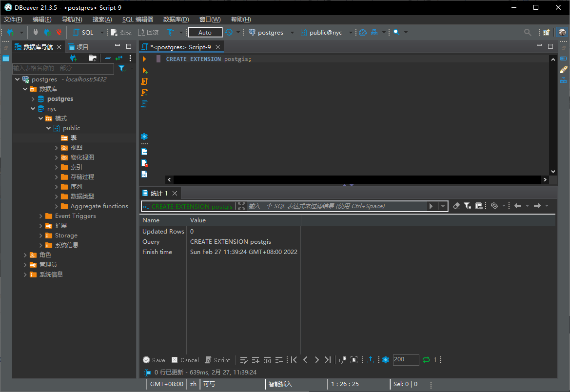Click the blue magnifier search icon
Viewport: 570px width, 392px height.
(x=396, y=32)
